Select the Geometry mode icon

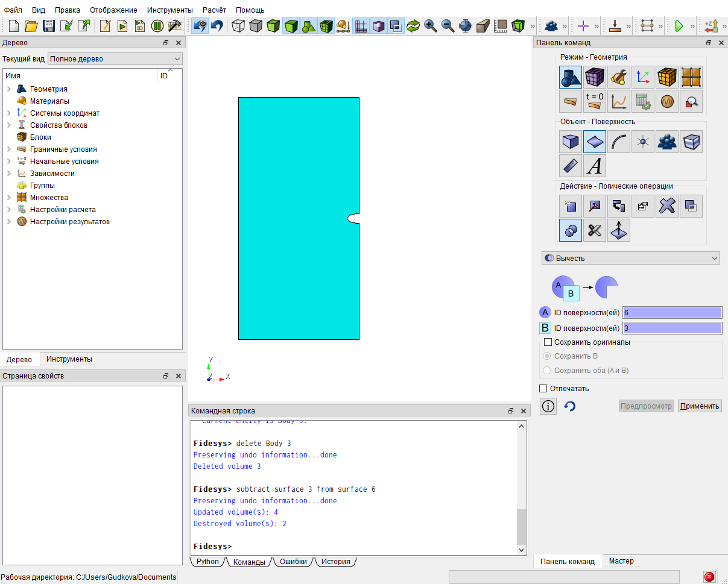coord(571,77)
